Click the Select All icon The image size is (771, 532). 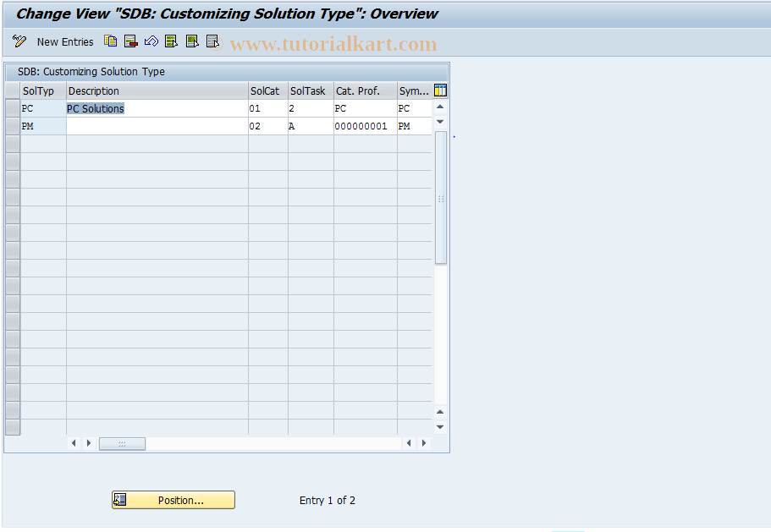171,41
